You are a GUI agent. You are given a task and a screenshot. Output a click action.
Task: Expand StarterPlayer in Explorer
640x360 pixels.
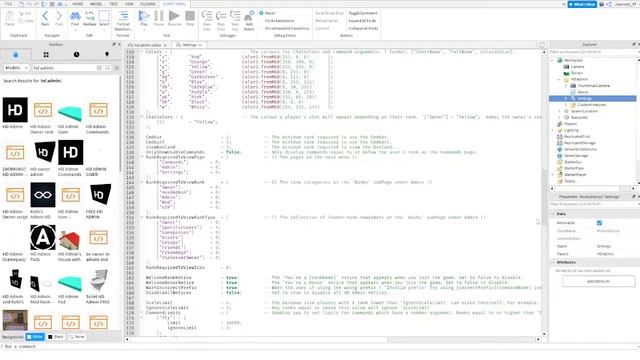point(553,175)
